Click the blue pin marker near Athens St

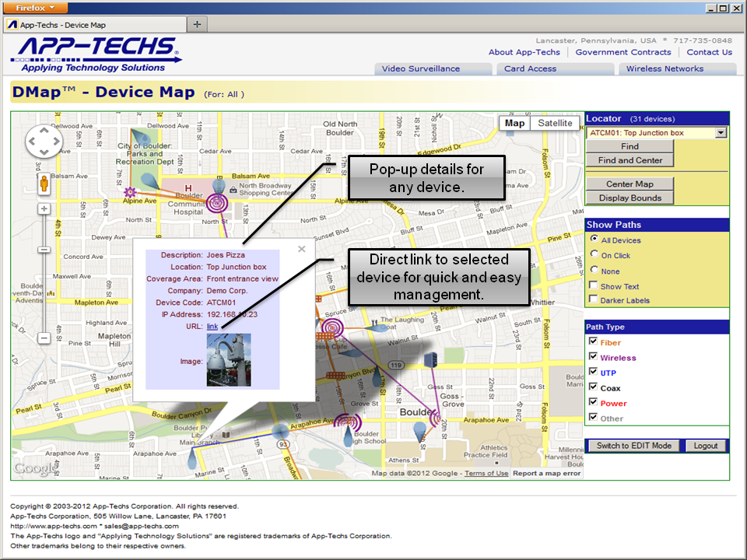[x=419, y=432]
